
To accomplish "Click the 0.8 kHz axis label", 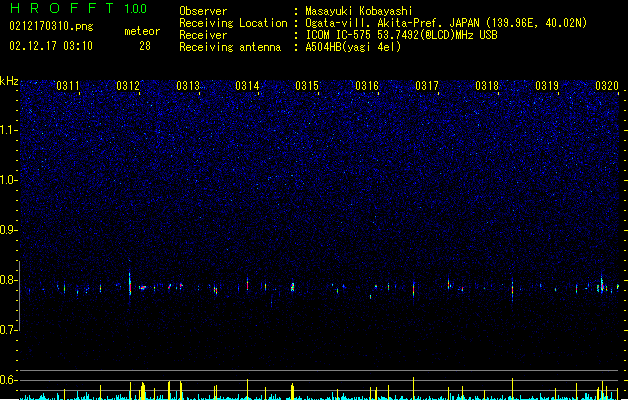I will coord(8,280).
